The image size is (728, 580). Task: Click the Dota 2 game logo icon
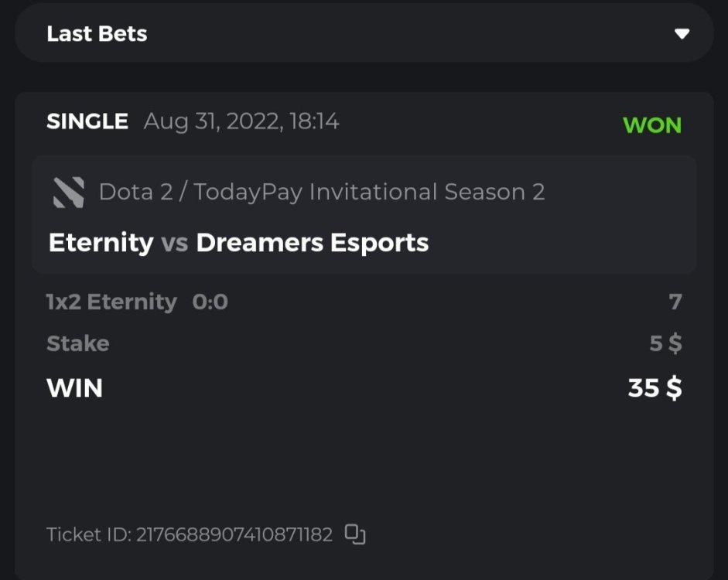68,193
